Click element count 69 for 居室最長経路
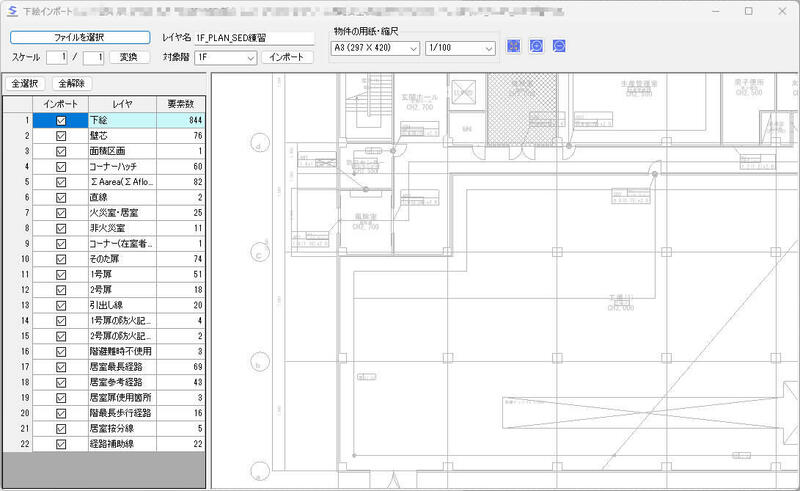Screen dimensions: 800x491 click(x=181, y=367)
